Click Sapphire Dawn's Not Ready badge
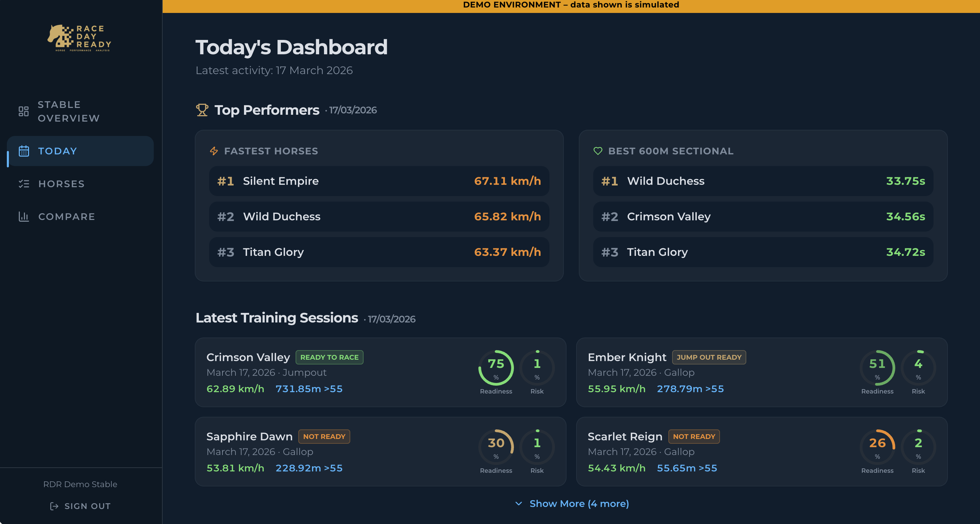 (x=324, y=436)
